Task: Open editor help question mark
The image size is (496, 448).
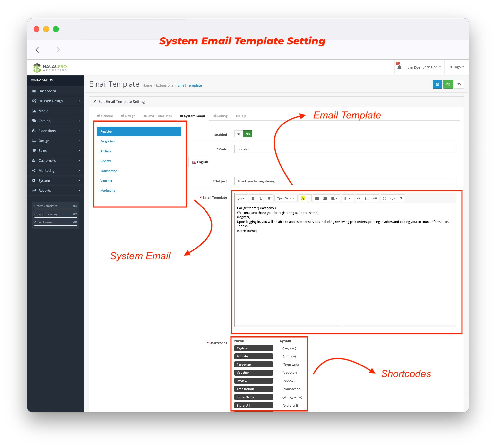Action: (x=401, y=199)
